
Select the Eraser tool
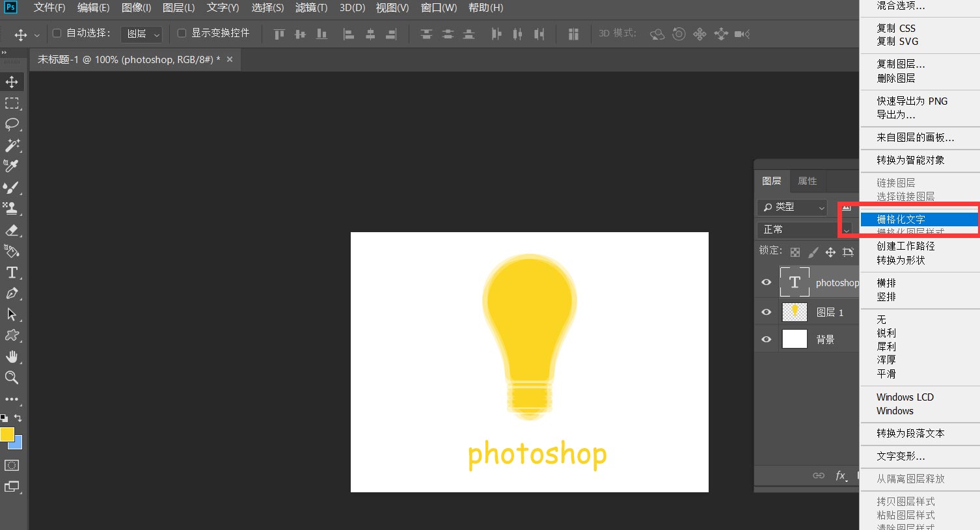(12, 230)
